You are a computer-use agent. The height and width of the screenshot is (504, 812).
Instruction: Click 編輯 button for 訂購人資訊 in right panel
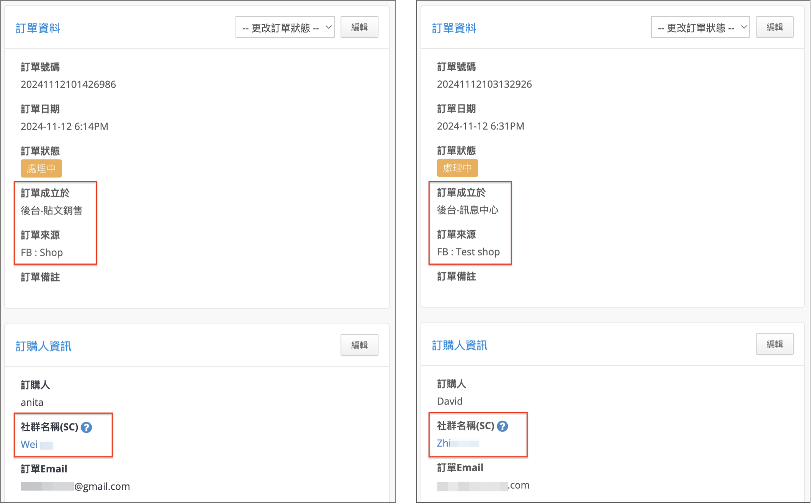click(774, 344)
